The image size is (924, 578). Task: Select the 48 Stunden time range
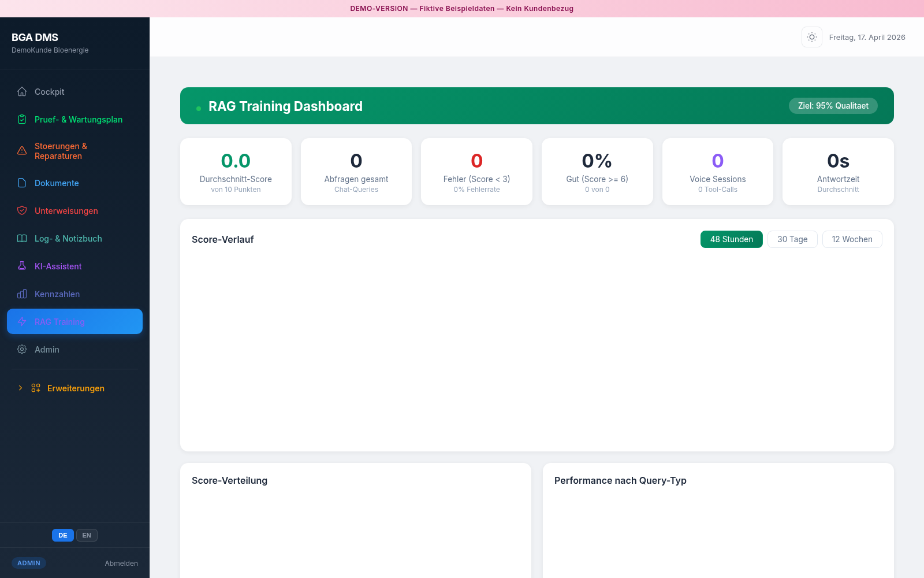point(731,239)
